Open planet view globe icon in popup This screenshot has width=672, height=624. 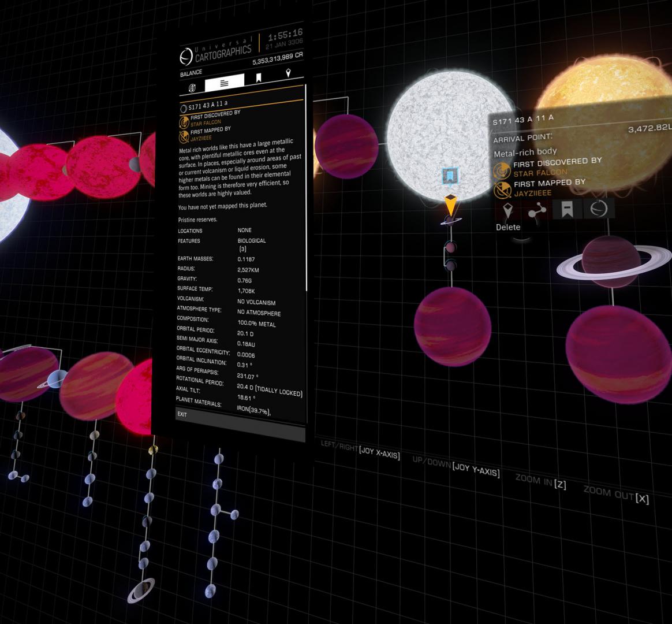pos(598,209)
